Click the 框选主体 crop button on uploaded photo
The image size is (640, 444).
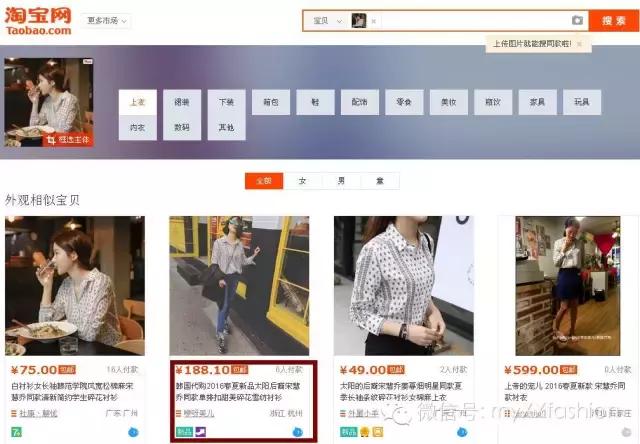click(68, 140)
